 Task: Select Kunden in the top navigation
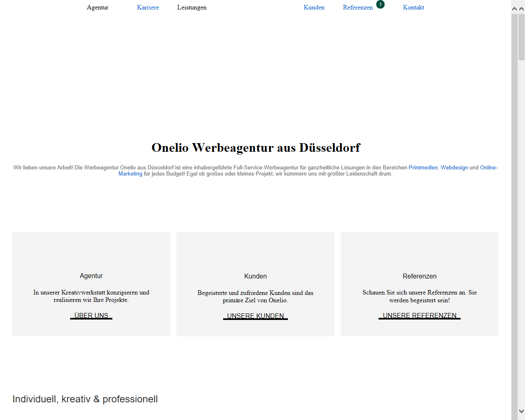314,7
